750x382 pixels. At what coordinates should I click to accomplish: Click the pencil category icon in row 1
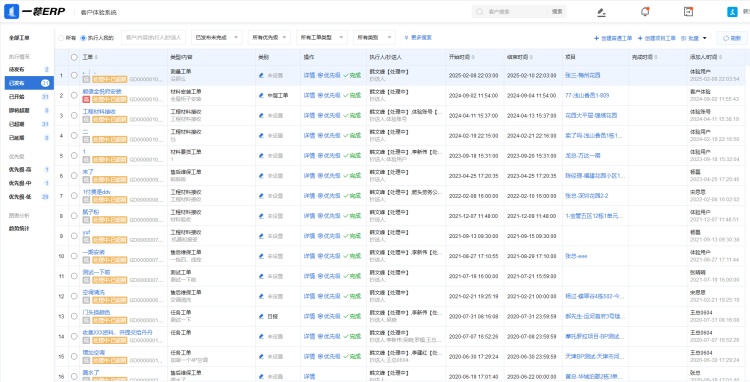point(261,76)
